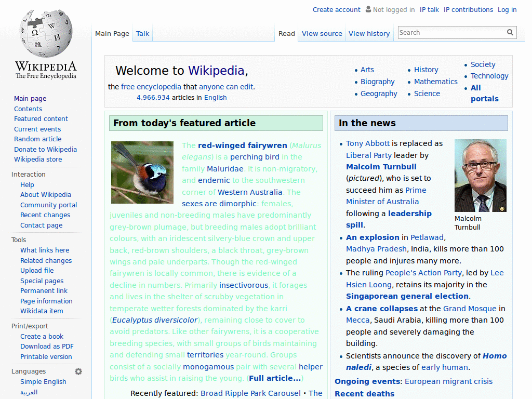
Task: Click the All portals link
Action: [485, 94]
